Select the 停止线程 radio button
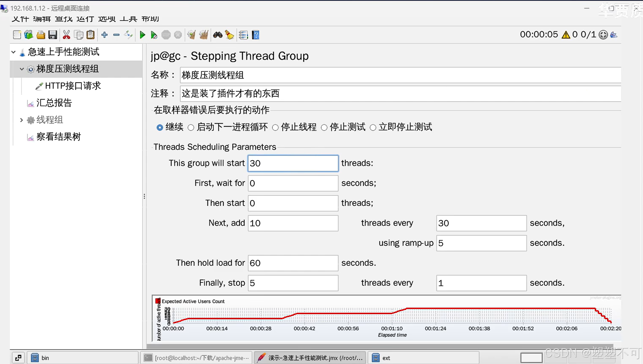This screenshot has height=364, width=643. coord(275,128)
